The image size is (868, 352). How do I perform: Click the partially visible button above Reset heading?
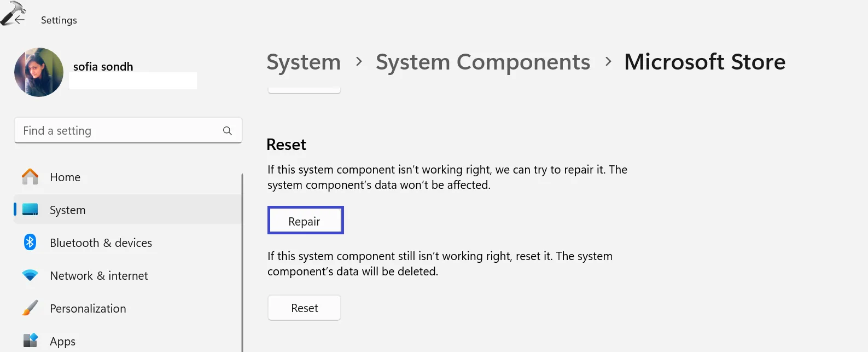pyautogui.click(x=304, y=90)
